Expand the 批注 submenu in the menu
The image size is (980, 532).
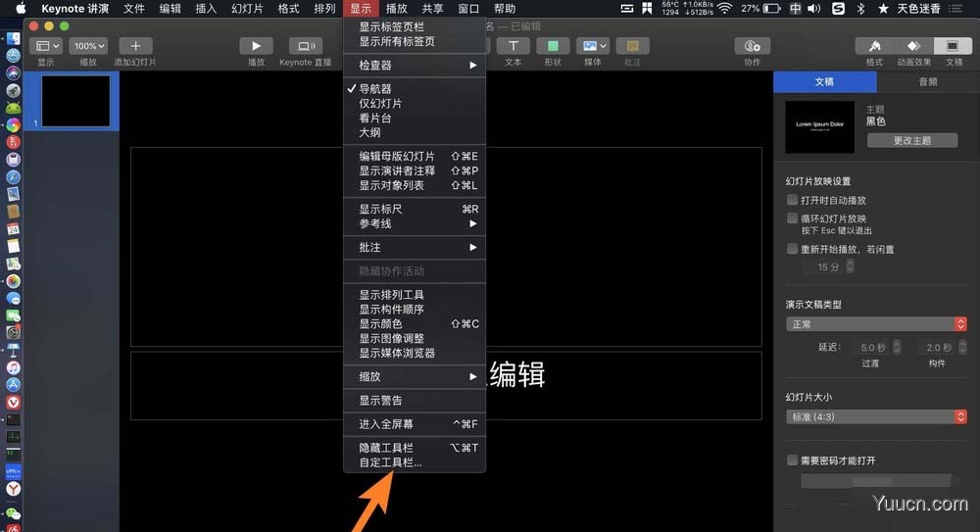coord(415,248)
